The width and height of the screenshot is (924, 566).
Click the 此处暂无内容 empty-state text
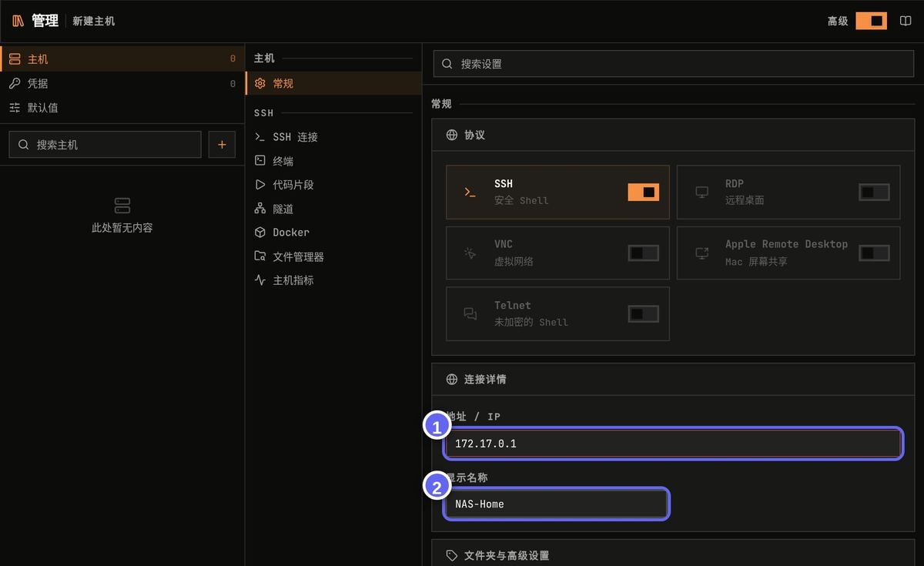tap(122, 228)
